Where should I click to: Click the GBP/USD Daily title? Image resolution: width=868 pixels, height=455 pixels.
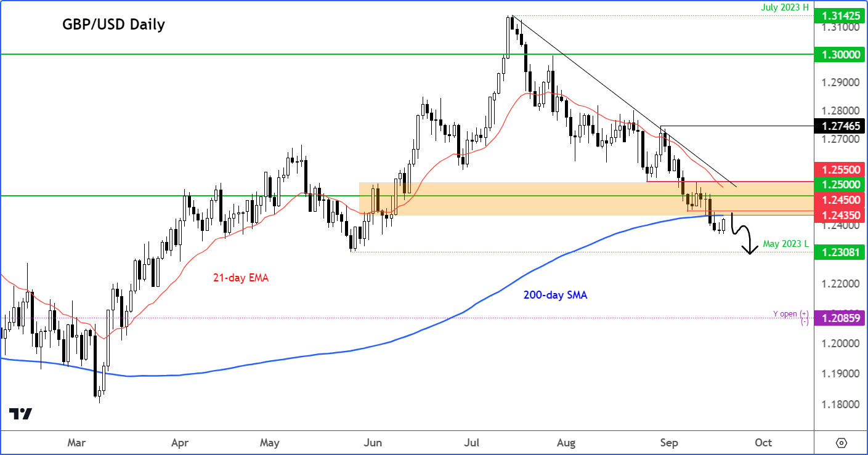113,25
